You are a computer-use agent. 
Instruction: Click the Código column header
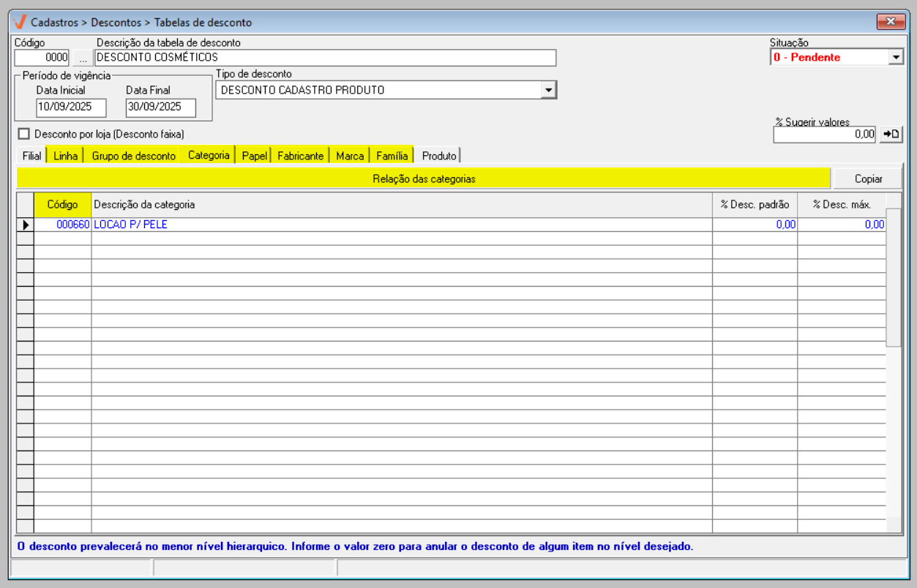coord(62,205)
